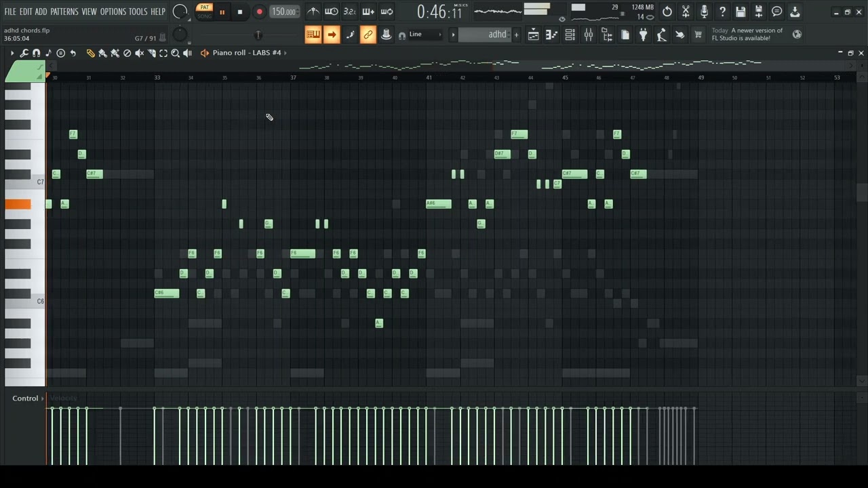The height and width of the screenshot is (488, 868).
Task: Toggle the orange arrow auto-scroll button
Action: [x=332, y=35]
